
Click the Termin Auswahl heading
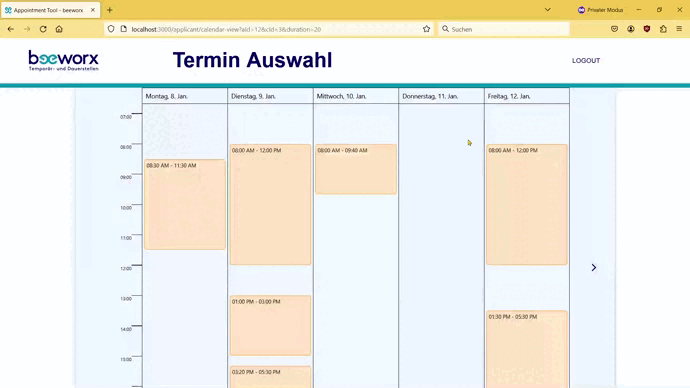click(252, 60)
